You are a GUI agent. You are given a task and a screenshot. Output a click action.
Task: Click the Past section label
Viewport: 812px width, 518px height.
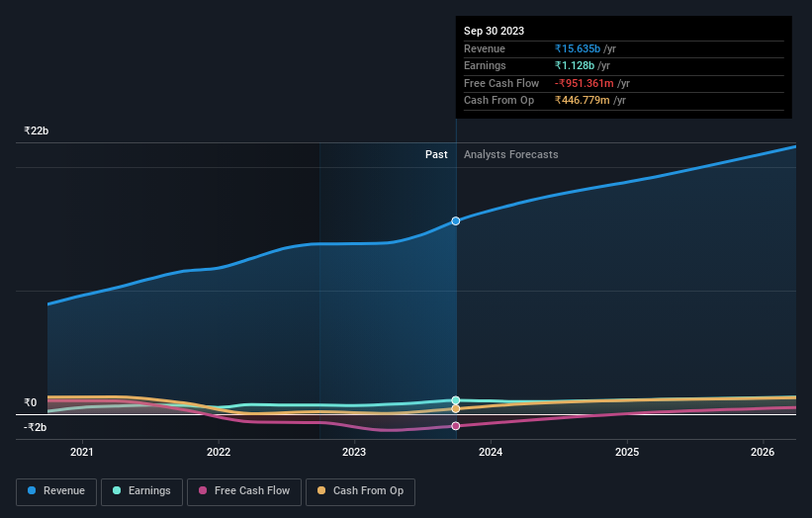point(436,155)
